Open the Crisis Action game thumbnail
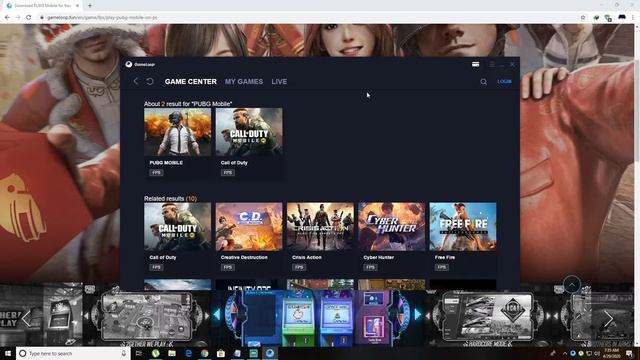 point(320,227)
